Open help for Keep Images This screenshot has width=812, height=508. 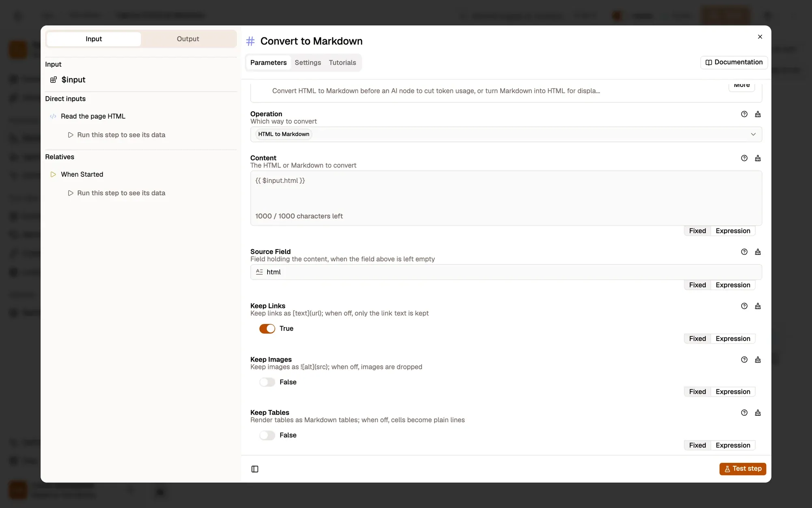point(744,360)
